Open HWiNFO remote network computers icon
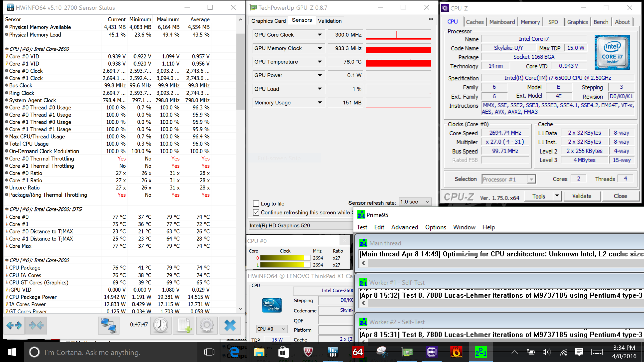This screenshot has width=644, height=362. [108, 325]
